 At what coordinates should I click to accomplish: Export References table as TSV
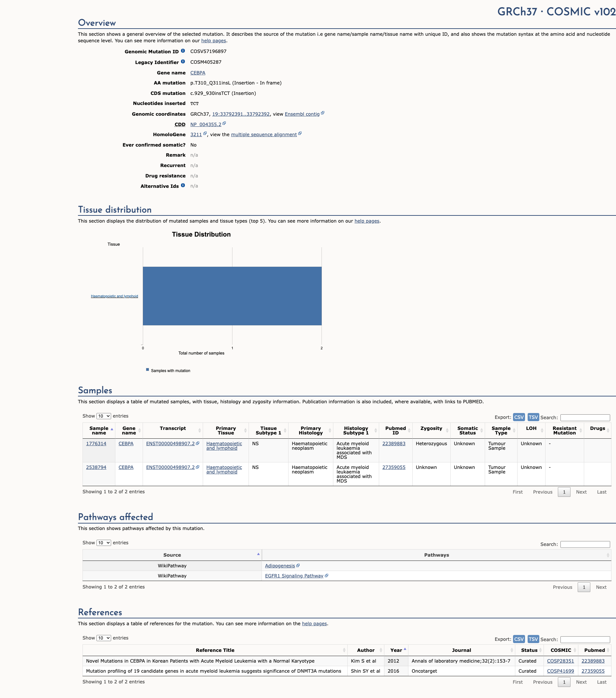(x=533, y=639)
